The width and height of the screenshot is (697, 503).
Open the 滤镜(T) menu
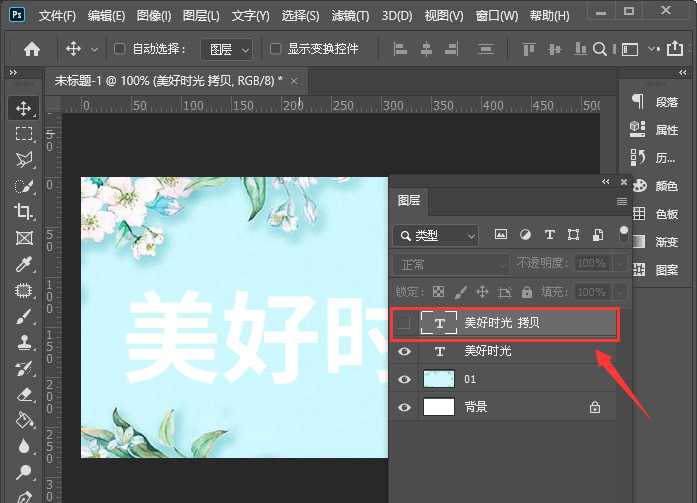pyautogui.click(x=349, y=16)
